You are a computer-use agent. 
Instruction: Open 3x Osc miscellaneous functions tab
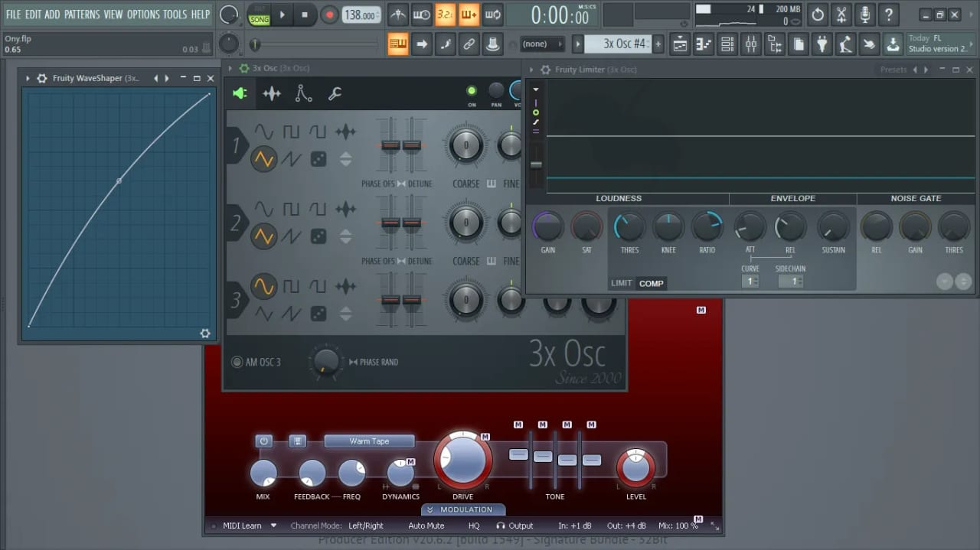304,93
